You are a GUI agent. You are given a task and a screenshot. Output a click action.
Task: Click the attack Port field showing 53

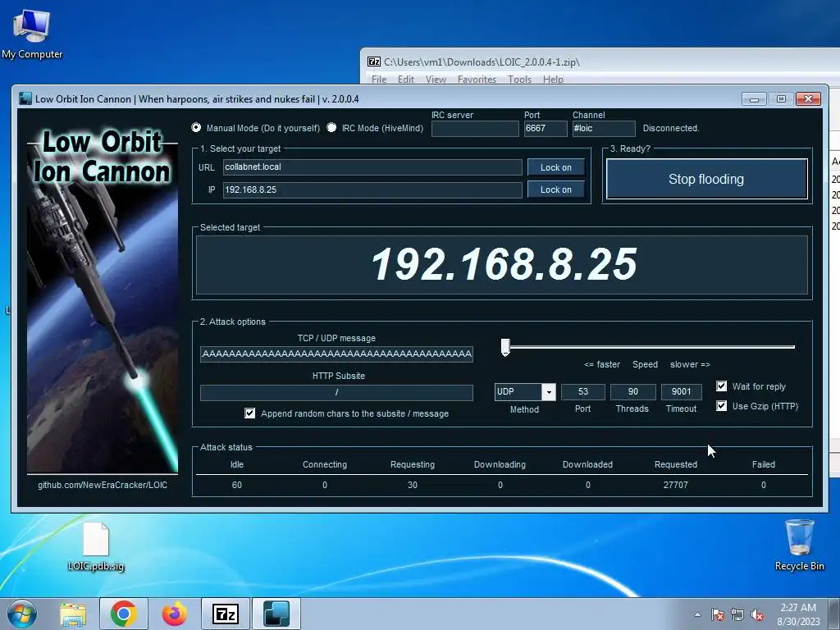coord(583,391)
